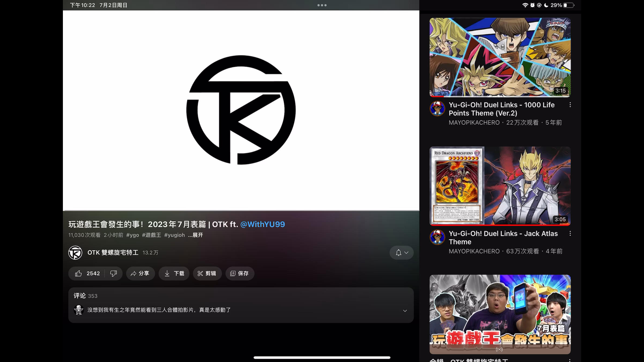Open the #ygo hashtag link
Image resolution: width=644 pixels, height=362 pixels.
[x=133, y=235]
